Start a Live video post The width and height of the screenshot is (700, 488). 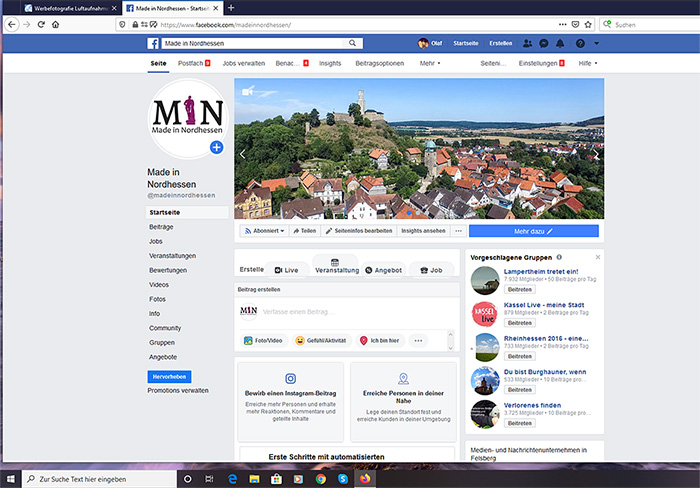(287, 270)
